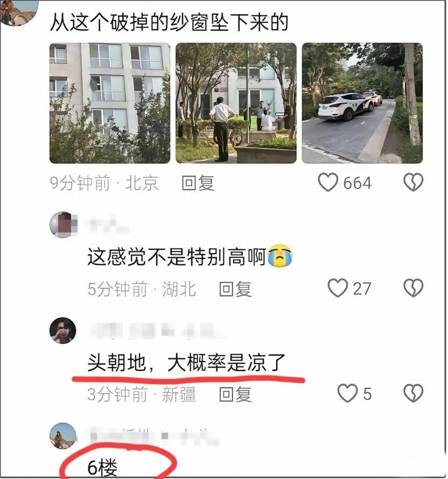Open avatar of the 6楼 commenter
Image resolution: width=448 pixels, height=479 pixels.
click(63, 436)
